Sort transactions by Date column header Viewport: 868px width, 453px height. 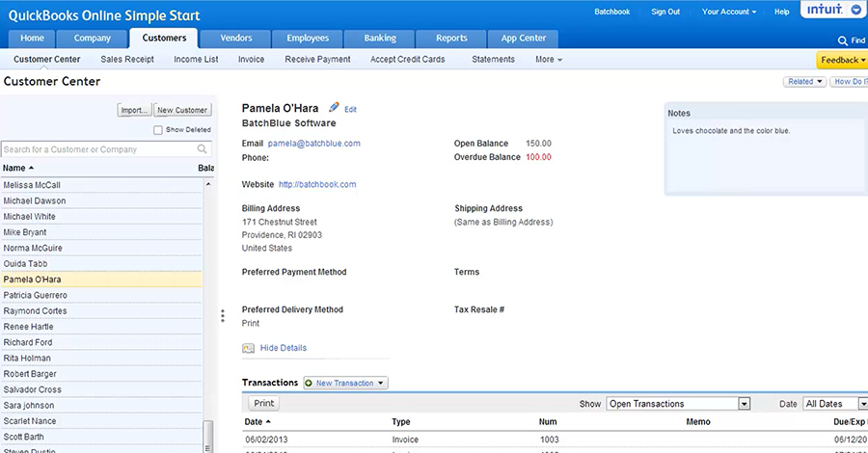[x=258, y=421]
